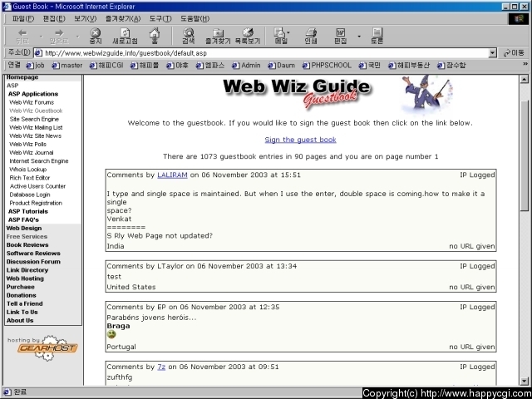
Task: Open the Admin links bar shortcut
Action: click(246, 65)
